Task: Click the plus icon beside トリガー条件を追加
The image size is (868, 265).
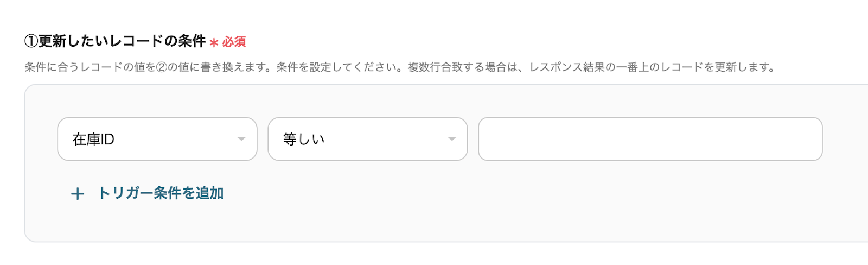Action: (78, 194)
